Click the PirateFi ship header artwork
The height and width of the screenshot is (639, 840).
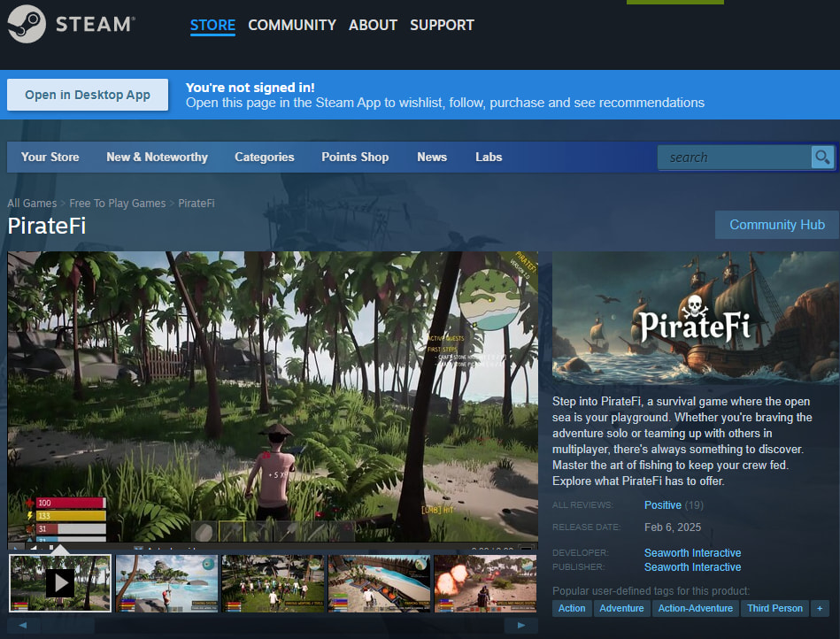click(696, 318)
